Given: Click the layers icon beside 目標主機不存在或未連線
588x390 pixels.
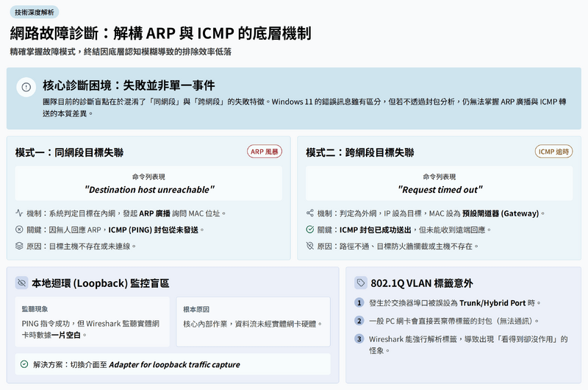Looking at the screenshot, I should [x=19, y=246].
